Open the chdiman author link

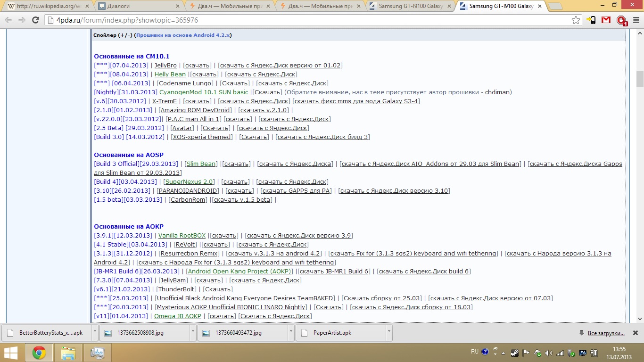(497, 92)
